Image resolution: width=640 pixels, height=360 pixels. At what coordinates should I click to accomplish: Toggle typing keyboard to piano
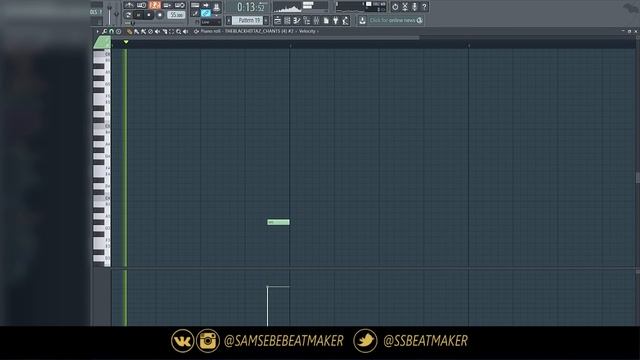tap(195, 5)
